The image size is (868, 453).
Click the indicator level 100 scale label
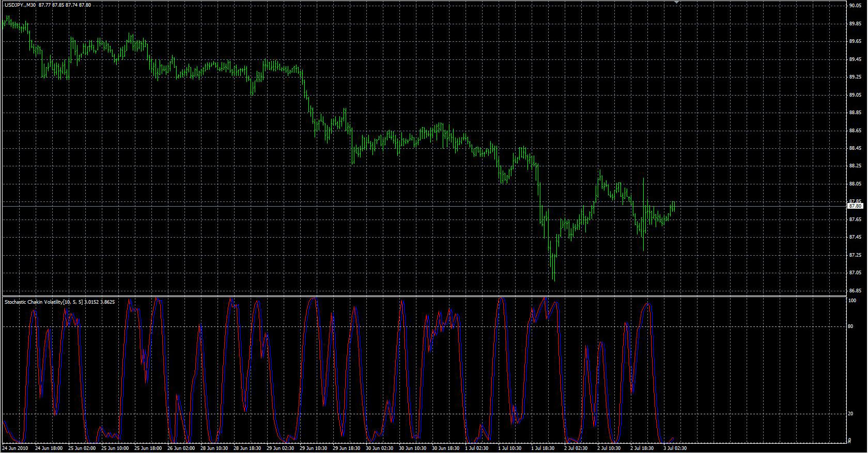[853, 301]
